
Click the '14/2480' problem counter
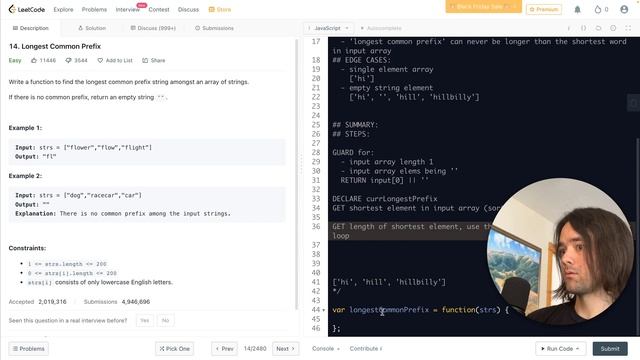(x=255, y=349)
